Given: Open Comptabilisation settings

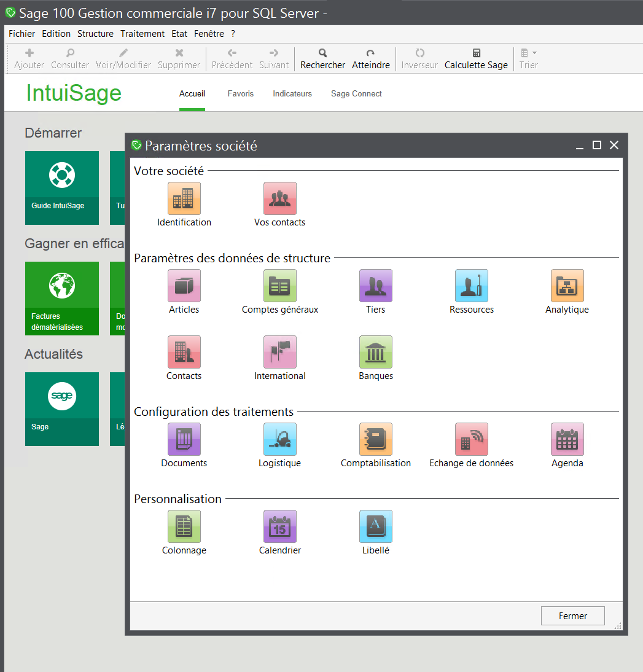Looking at the screenshot, I should [375, 439].
